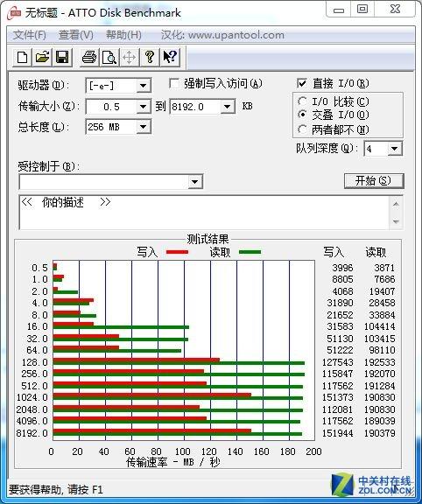The image size is (422, 504).
Task: Minimize the ATTO Disk Benchmark window
Action: point(338,10)
